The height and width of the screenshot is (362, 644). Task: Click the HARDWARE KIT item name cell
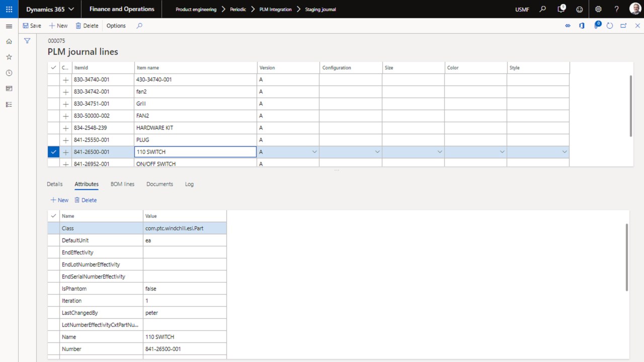coord(196,128)
